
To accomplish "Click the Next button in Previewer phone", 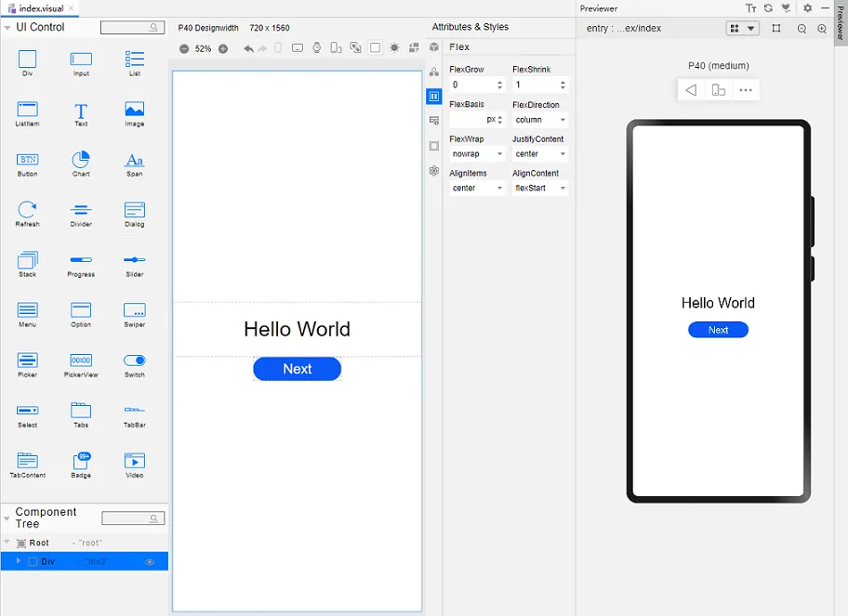I will (x=718, y=330).
